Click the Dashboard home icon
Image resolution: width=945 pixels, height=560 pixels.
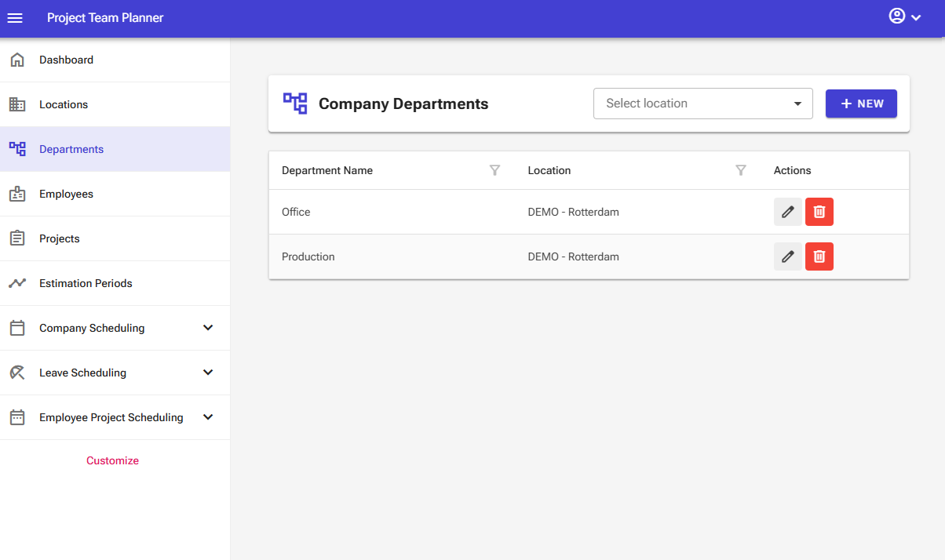pyautogui.click(x=17, y=60)
